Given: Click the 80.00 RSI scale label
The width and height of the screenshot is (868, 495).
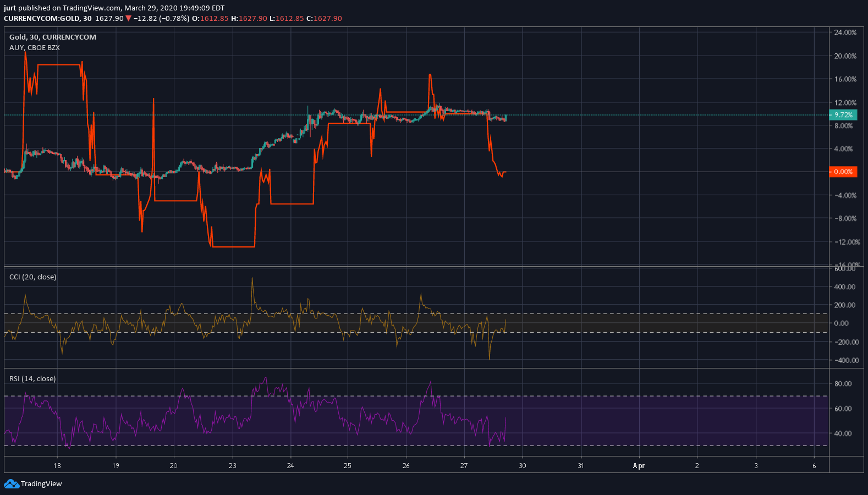Looking at the screenshot, I should [843, 383].
